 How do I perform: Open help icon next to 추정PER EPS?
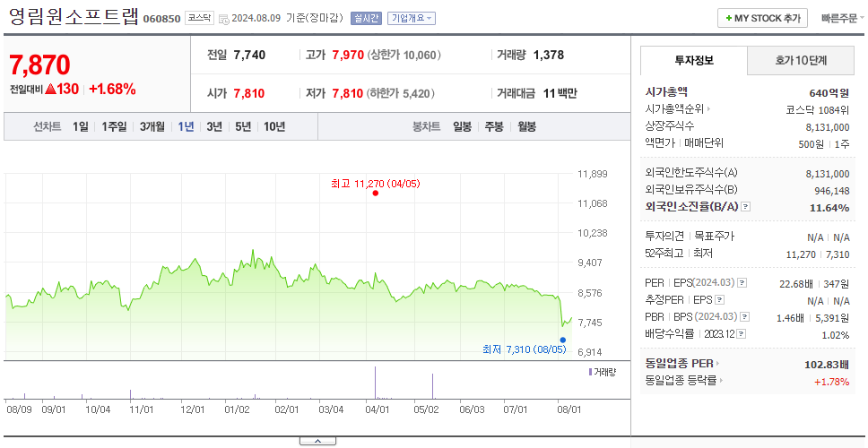pos(720,300)
